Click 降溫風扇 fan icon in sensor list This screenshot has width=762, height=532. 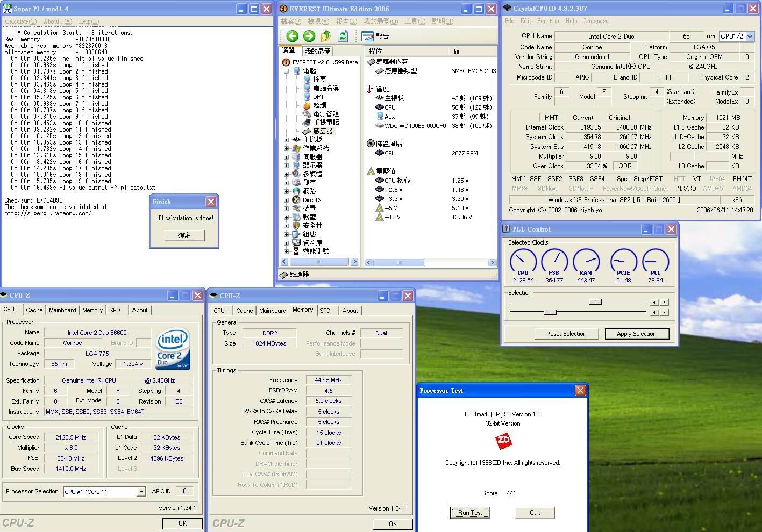371,143
